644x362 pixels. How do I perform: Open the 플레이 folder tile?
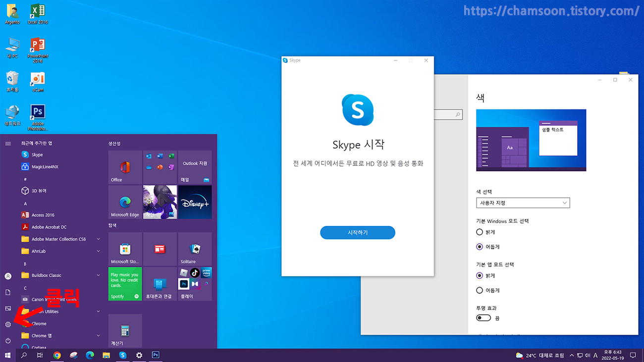[195, 284]
